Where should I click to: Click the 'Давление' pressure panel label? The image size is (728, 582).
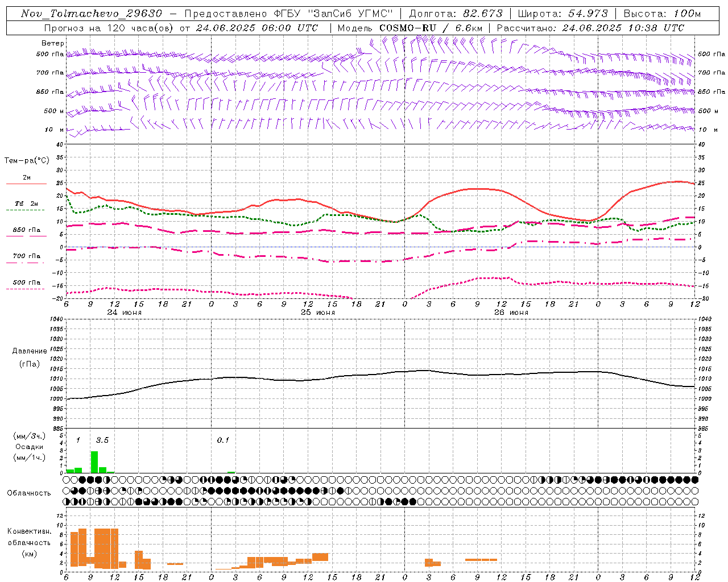coord(30,351)
